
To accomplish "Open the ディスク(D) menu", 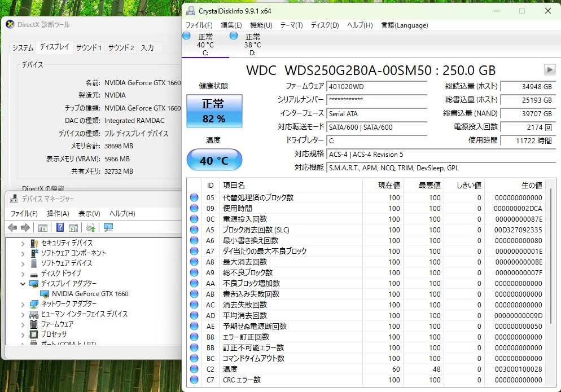I will [325, 25].
